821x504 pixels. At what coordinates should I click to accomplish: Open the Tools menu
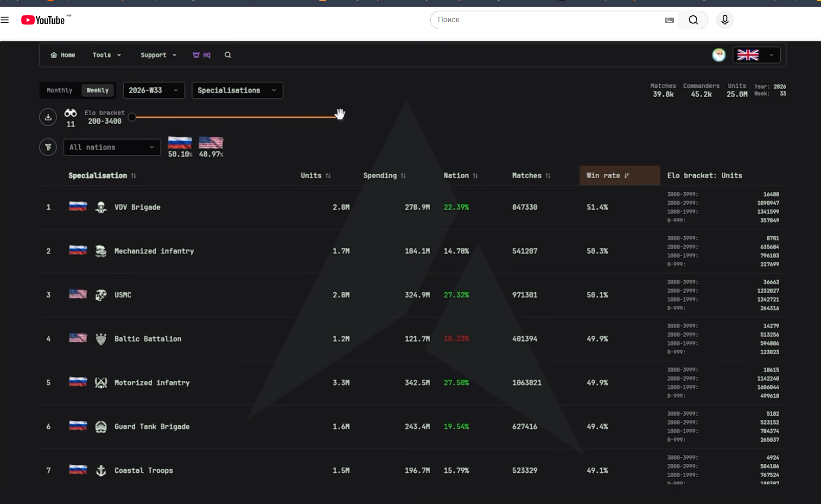pos(107,55)
